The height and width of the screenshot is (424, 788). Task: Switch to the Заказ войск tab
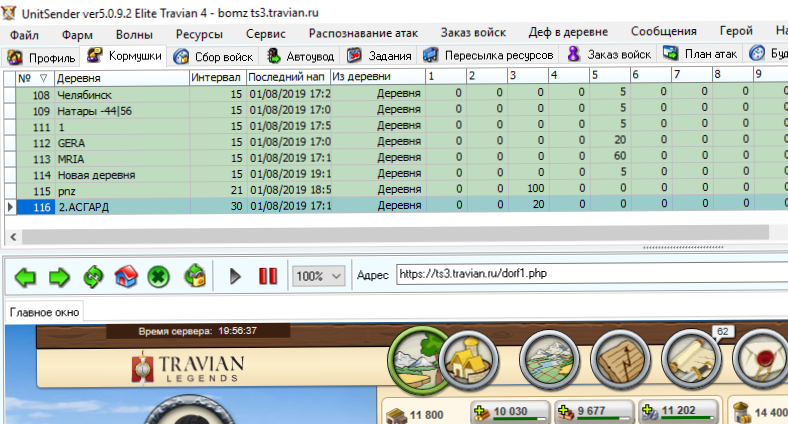(609, 54)
